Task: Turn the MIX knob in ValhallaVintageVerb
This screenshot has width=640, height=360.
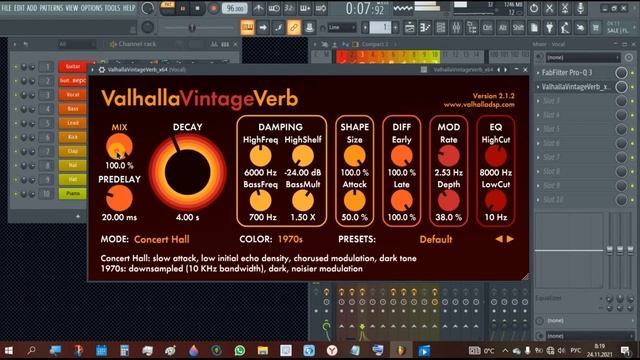Action: pos(119,146)
